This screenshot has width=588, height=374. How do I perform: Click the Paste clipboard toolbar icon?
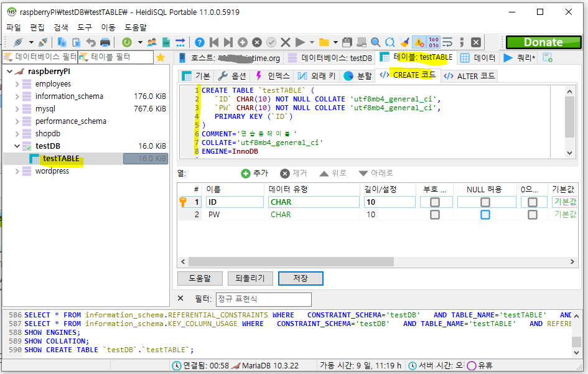[76, 42]
